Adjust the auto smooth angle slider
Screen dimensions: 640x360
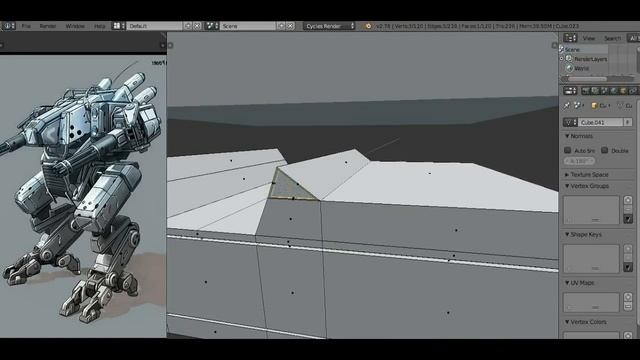tap(579, 161)
